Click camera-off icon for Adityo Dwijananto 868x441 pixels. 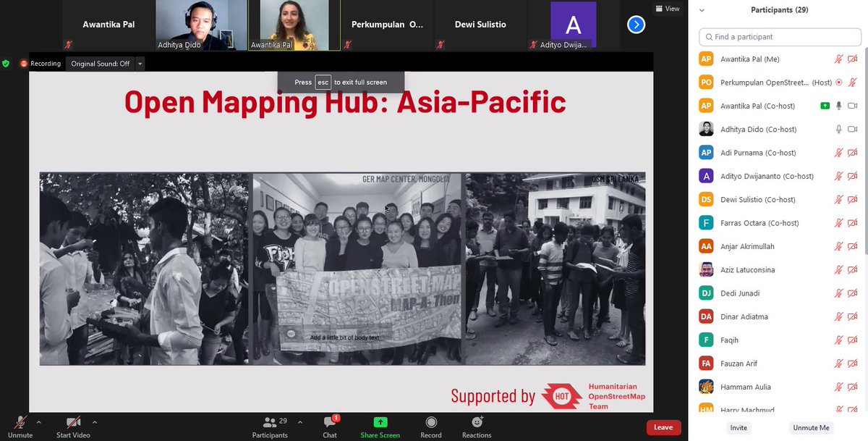[853, 176]
